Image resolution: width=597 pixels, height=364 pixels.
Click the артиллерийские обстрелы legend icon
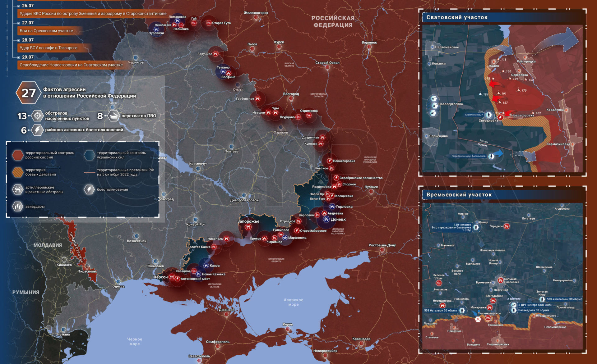click(18, 189)
